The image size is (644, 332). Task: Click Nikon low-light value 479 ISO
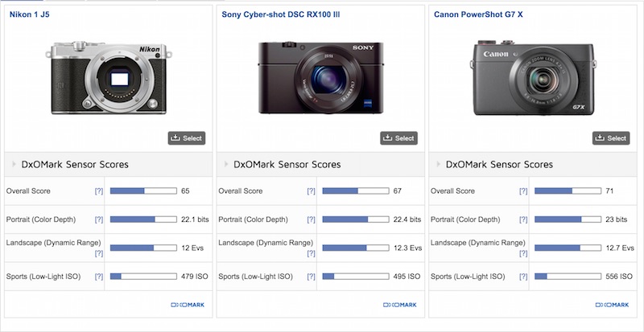click(x=195, y=277)
